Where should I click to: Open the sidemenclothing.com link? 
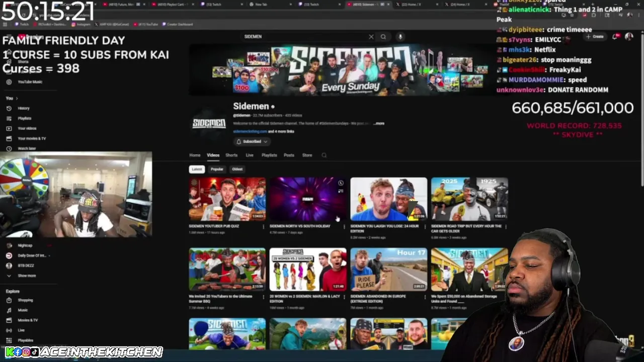[x=250, y=132]
